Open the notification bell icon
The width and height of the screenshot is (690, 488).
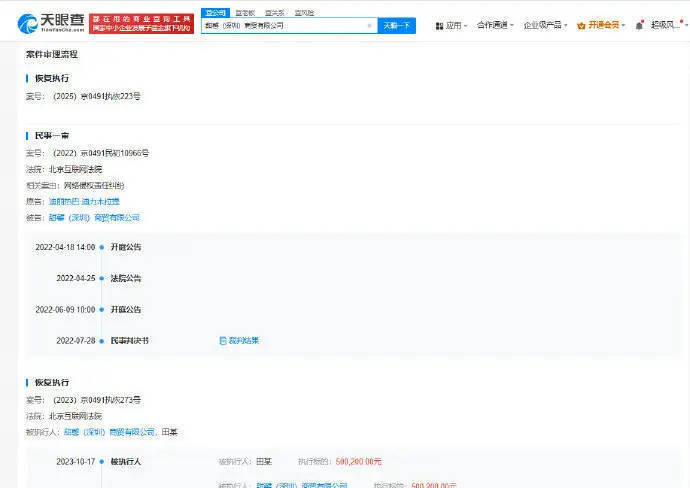[639, 26]
